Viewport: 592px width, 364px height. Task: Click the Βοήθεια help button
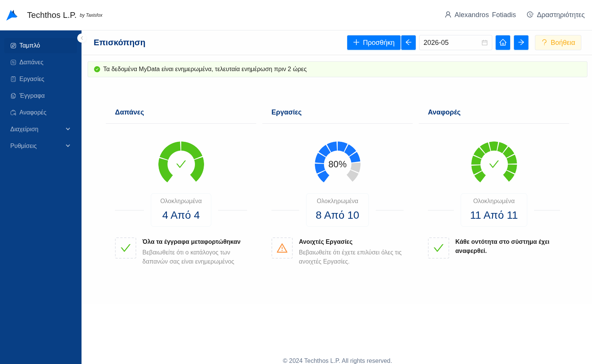[x=558, y=43]
